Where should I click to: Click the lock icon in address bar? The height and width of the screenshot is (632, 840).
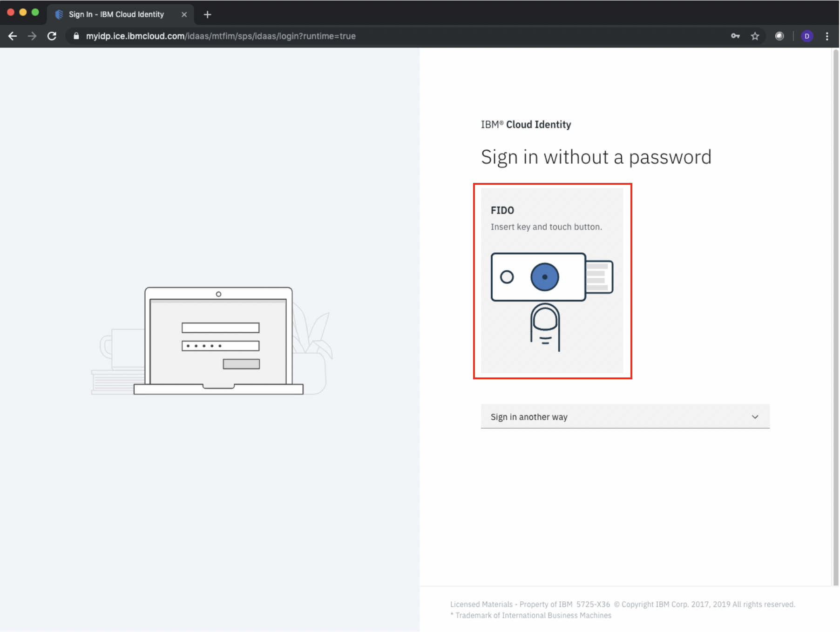(76, 36)
